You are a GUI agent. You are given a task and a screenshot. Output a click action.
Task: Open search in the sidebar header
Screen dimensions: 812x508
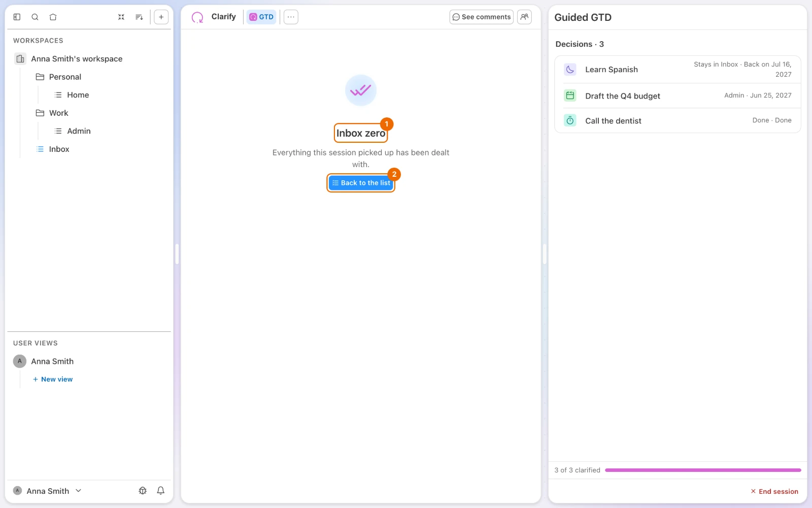tap(35, 17)
